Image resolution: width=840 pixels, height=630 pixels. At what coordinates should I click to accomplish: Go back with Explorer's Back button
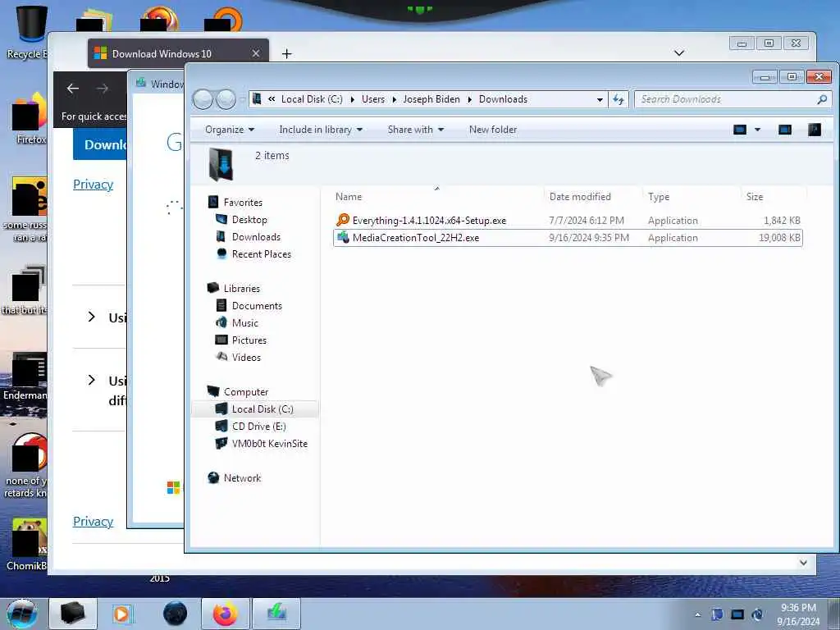tap(203, 99)
